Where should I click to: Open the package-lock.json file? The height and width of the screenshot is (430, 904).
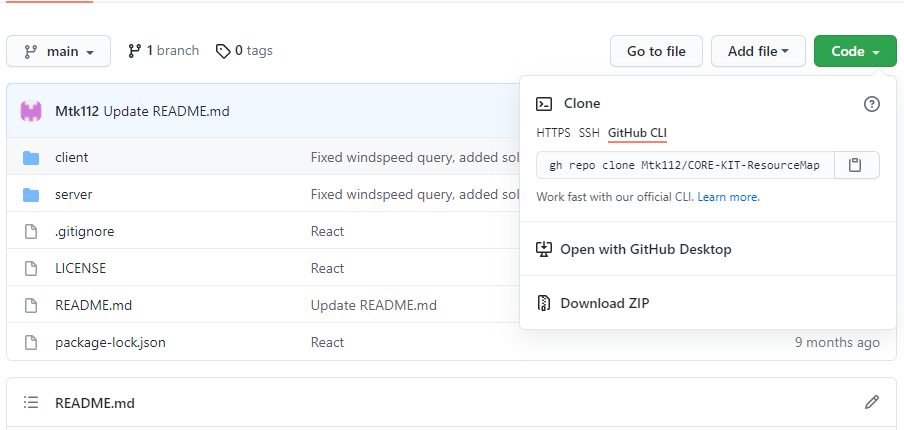click(x=110, y=342)
